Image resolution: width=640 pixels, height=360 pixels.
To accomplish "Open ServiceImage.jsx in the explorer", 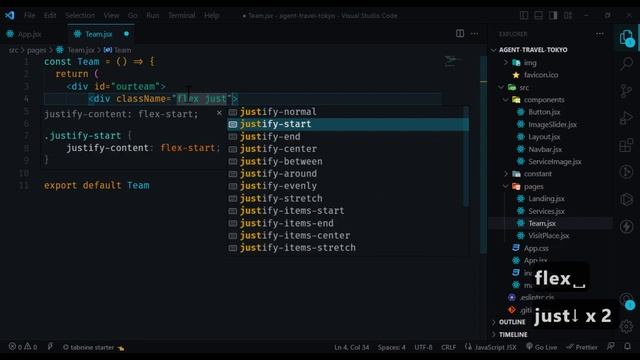I will pyautogui.click(x=555, y=162).
